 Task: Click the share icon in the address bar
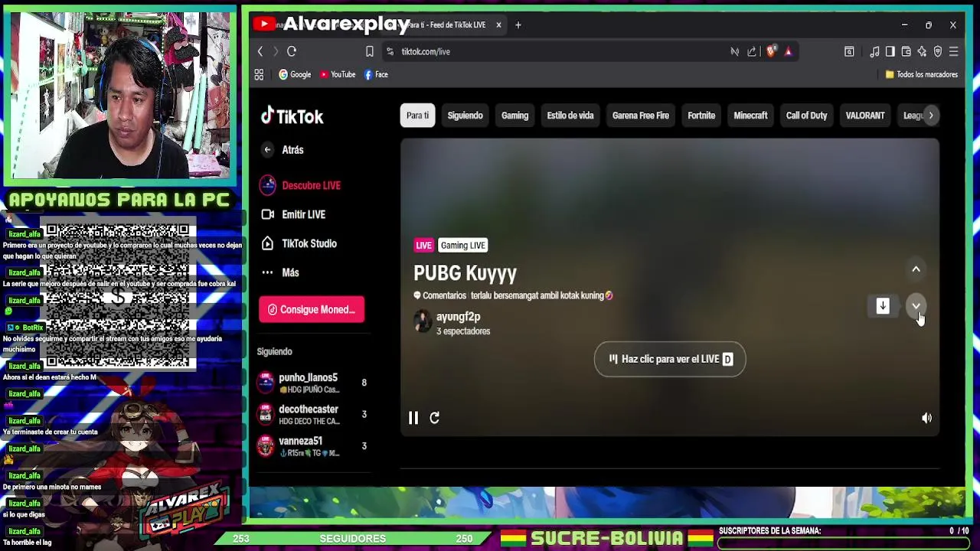pos(752,51)
